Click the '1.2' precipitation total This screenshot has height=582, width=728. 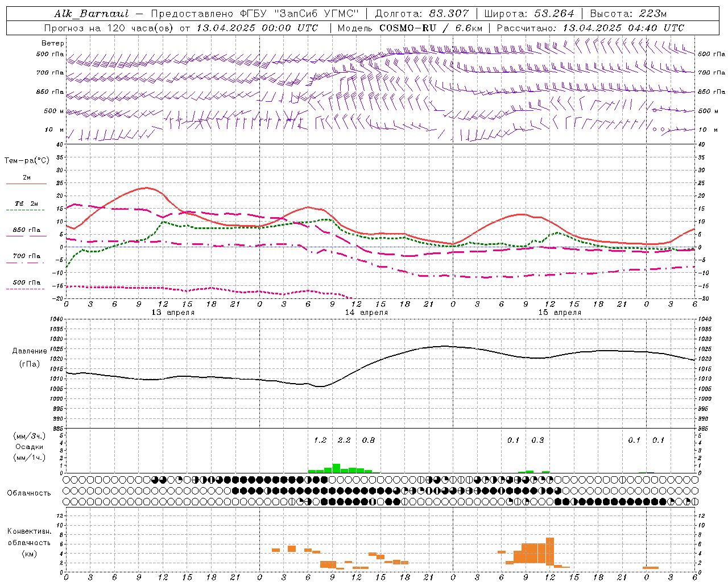coord(320,440)
